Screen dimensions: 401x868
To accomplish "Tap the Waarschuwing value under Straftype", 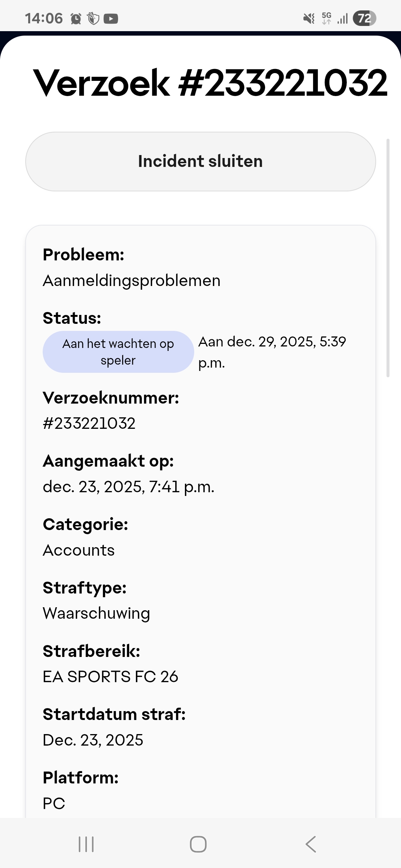I will pyautogui.click(x=96, y=614).
